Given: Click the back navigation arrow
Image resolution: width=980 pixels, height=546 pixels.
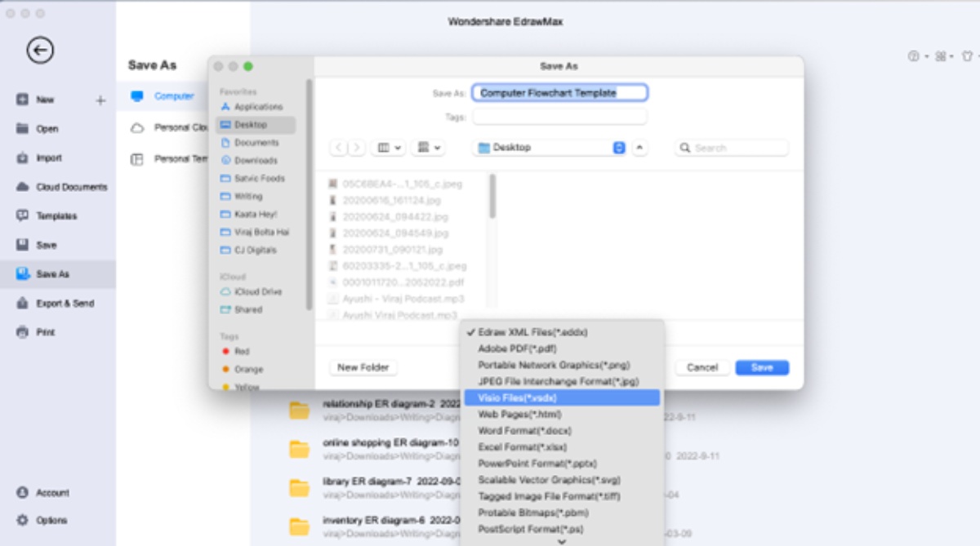Looking at the screenshot, I should tap(339, 148).
